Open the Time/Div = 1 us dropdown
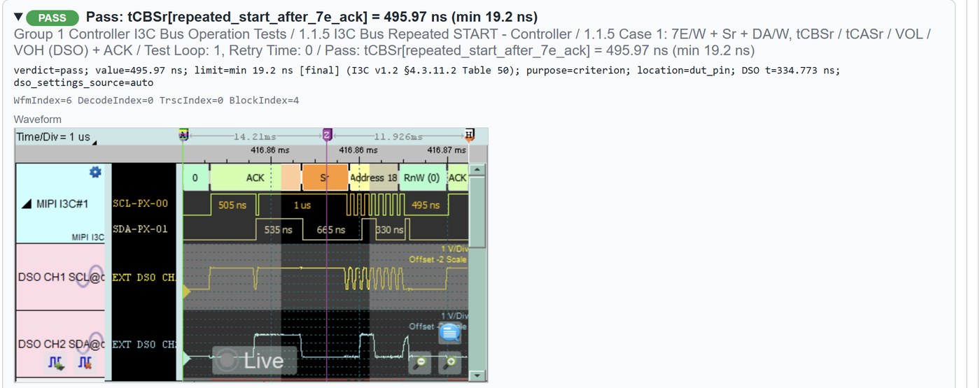Image resolution: width=980 pixels, height=388 pixels. tap(57, 137)
